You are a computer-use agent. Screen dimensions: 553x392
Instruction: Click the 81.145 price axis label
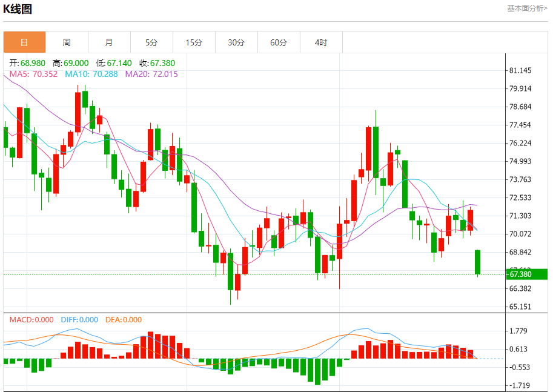tap(520, 70)
